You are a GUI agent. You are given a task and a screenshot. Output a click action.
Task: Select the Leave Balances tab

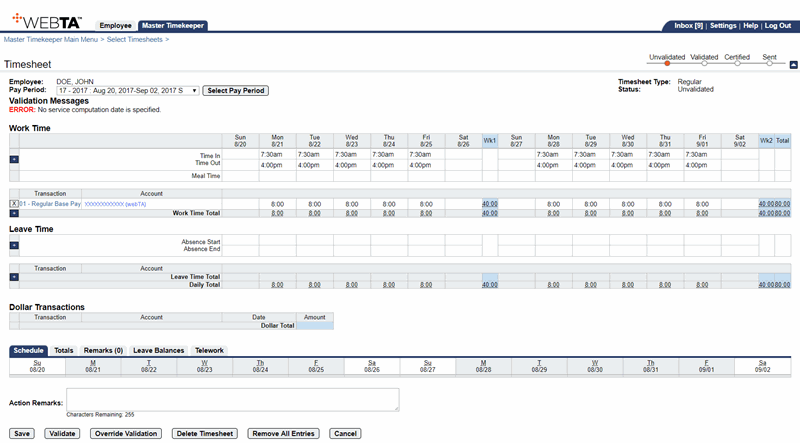(x=158, y=351)
